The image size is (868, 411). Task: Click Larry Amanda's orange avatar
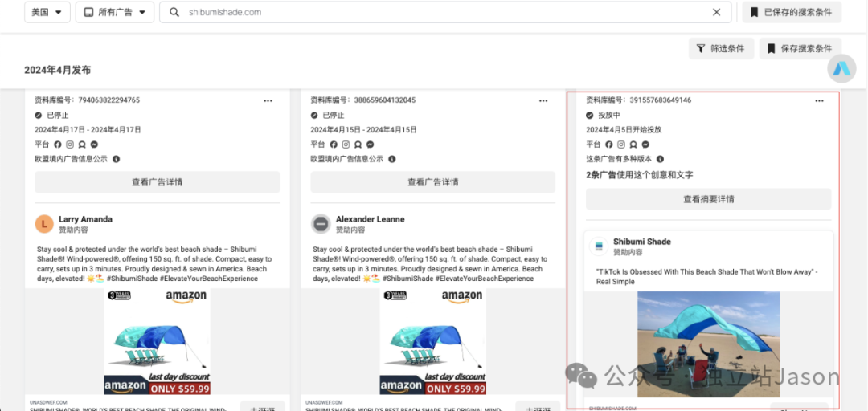(x=44, y=224)
